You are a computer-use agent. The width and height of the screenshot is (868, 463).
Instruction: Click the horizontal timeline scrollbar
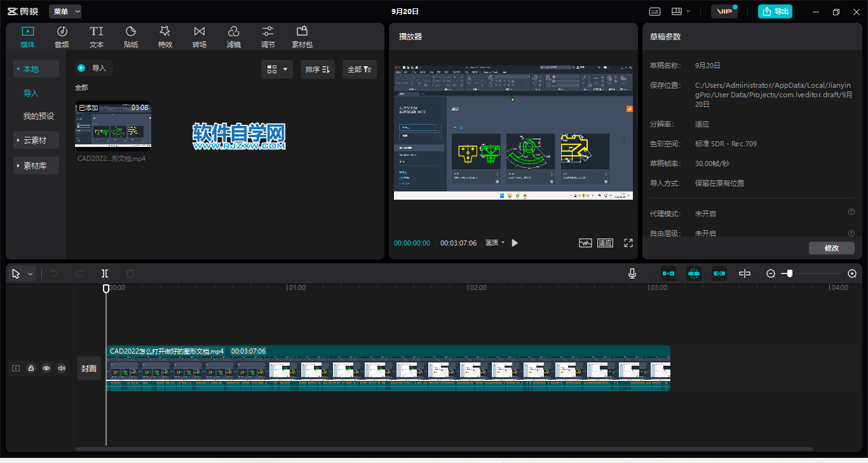445,449
